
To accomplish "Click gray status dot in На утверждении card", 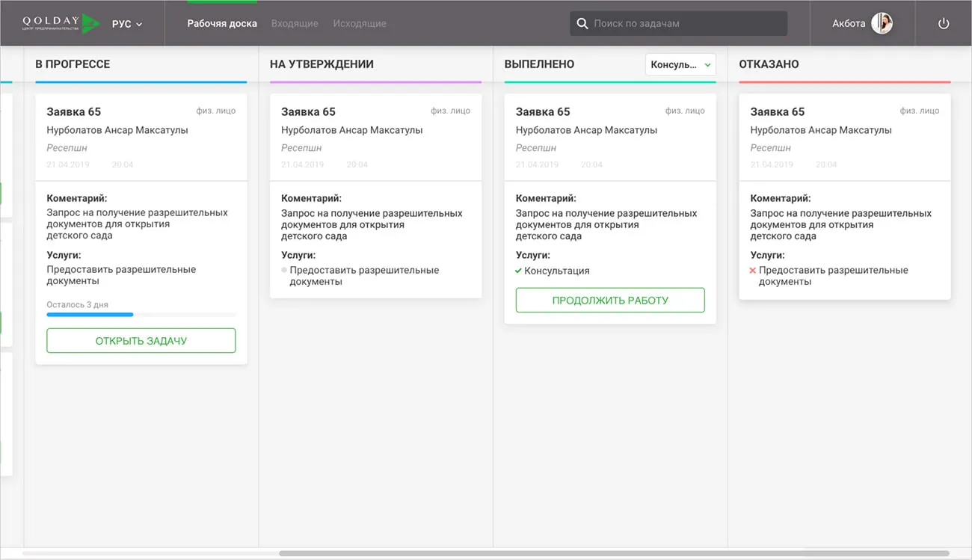I will point(284,270).
